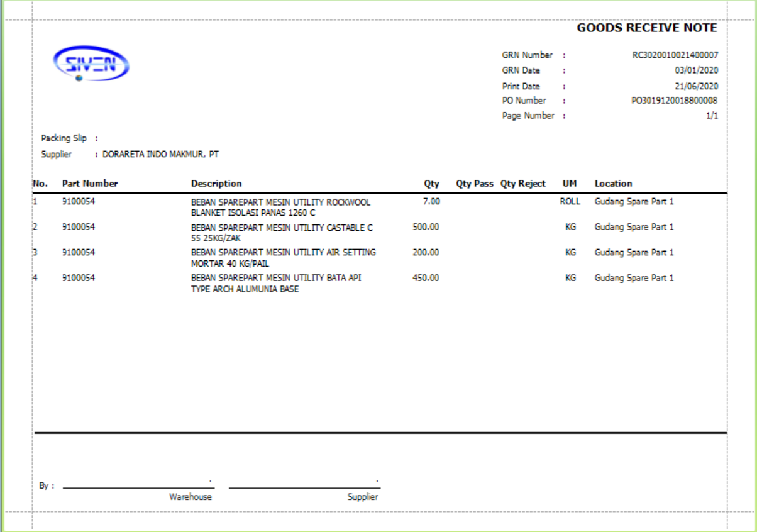Click the AIR SETTING MORTAR description

click(x=284, y=258)
